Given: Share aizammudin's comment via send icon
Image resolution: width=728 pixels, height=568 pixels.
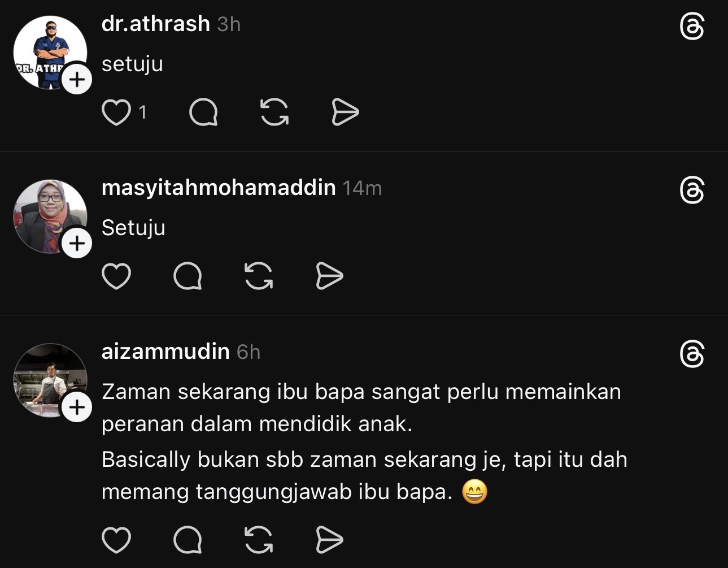Looking at the screenshot, I should click(x=329, y=540).
